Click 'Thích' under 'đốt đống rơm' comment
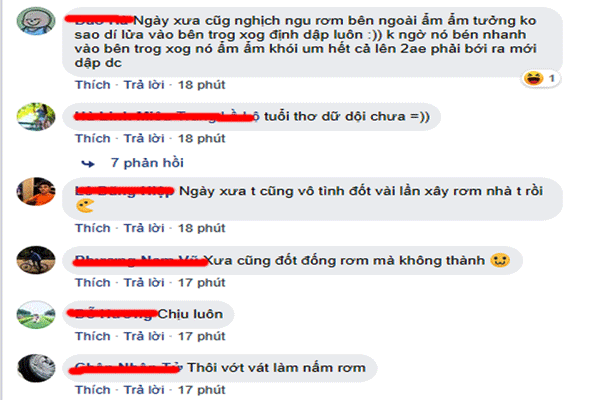 (x=93, y=282)
